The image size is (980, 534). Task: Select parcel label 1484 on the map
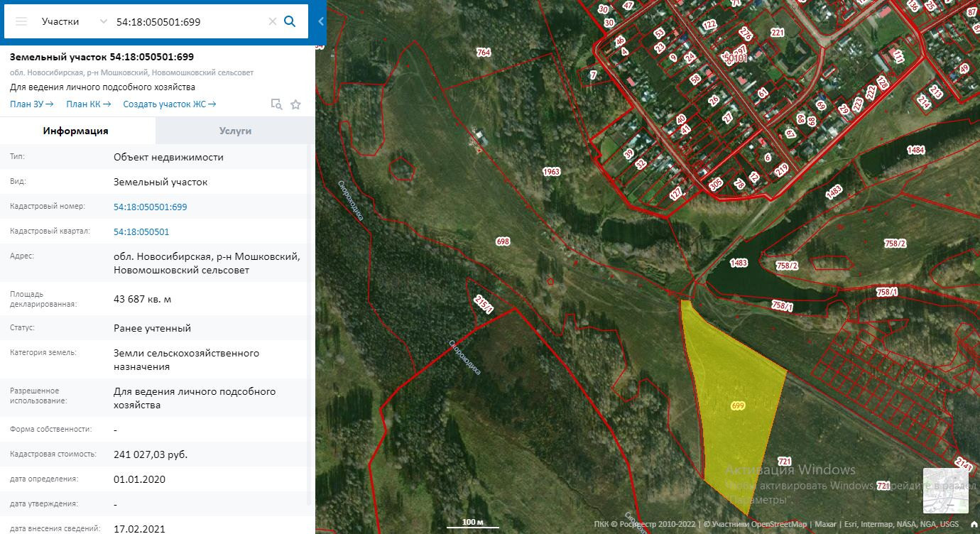916,150
